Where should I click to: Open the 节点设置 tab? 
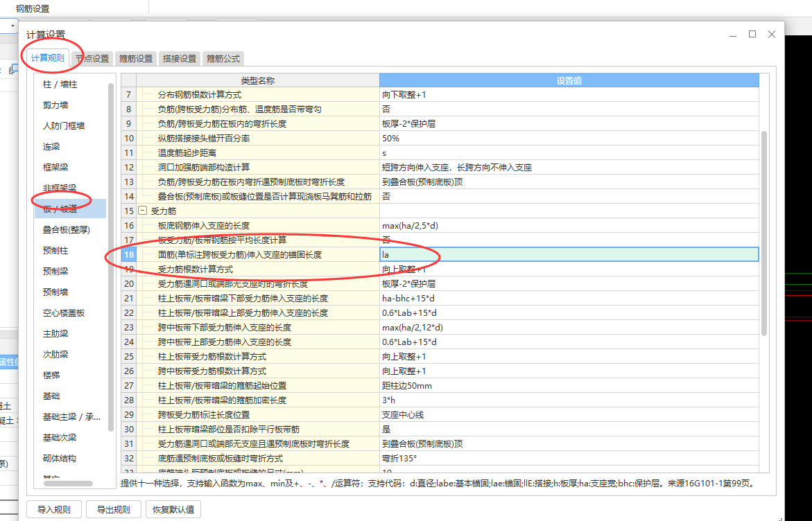93,58
